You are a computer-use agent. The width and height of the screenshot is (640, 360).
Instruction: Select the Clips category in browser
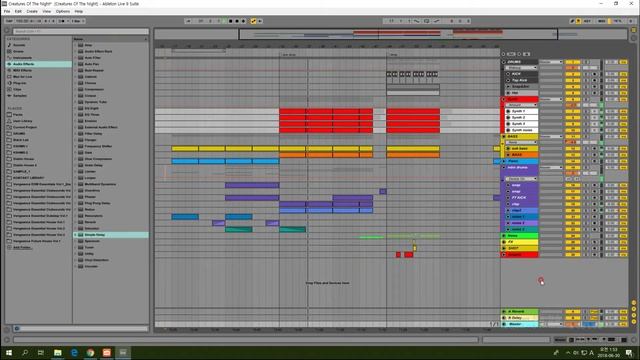[x=17, y=89]
